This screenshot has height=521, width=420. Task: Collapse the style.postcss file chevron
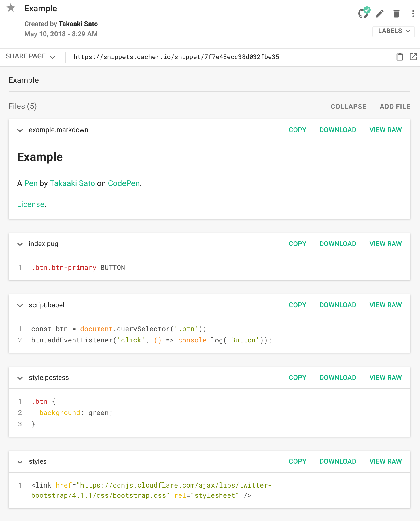(20, 378)
